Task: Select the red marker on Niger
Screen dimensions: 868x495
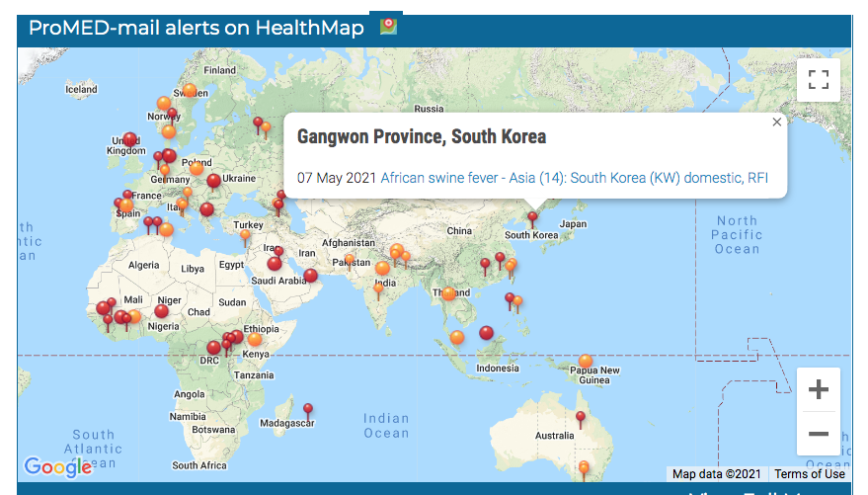Action: (x=162, y=310)
